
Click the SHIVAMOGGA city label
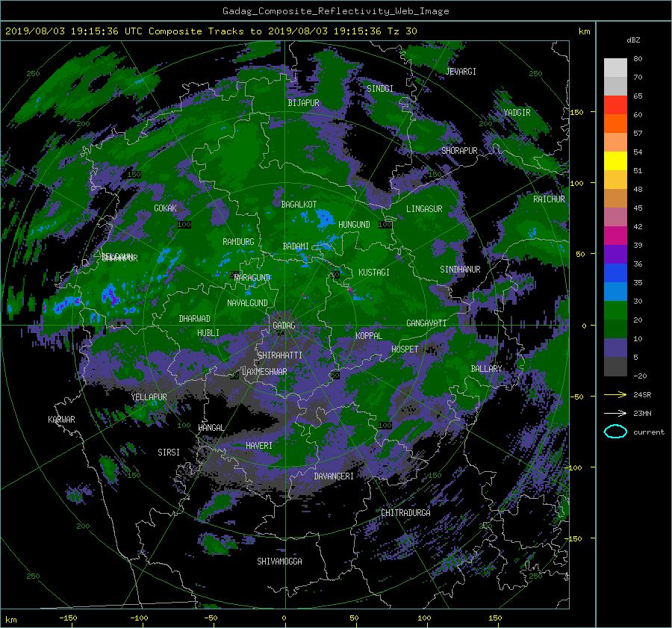[279, 562]
